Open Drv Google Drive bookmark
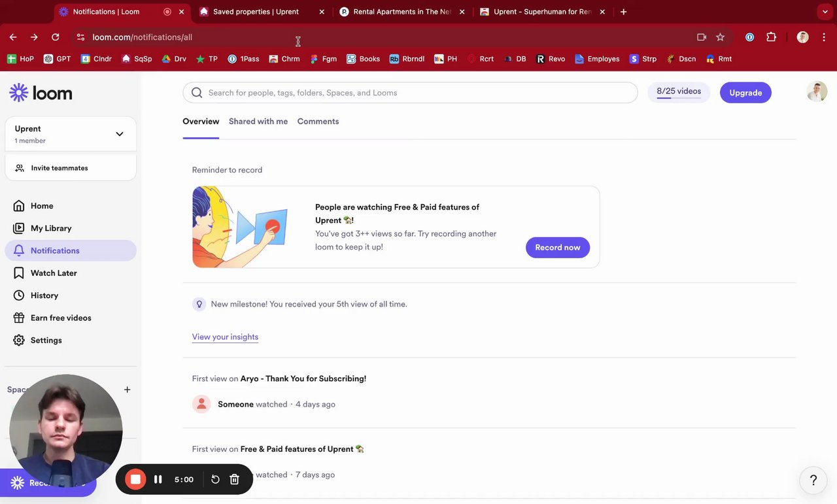 click(174, 59)
